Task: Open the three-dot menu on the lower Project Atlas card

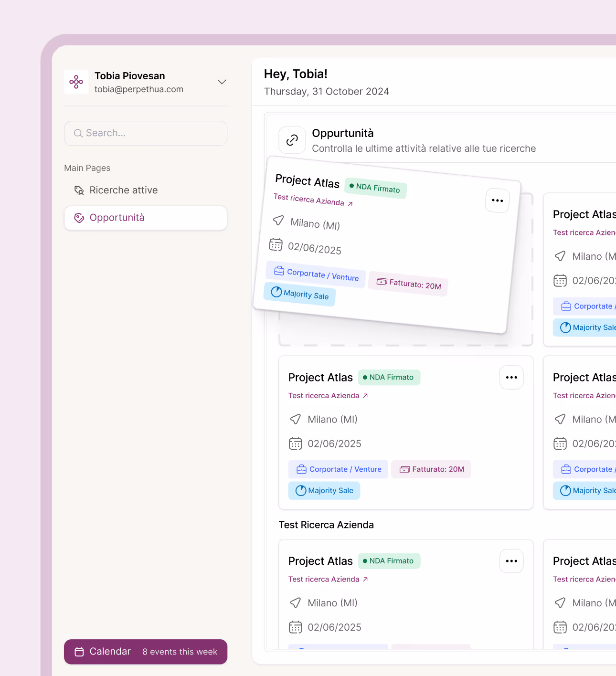Action: (511, 561)
